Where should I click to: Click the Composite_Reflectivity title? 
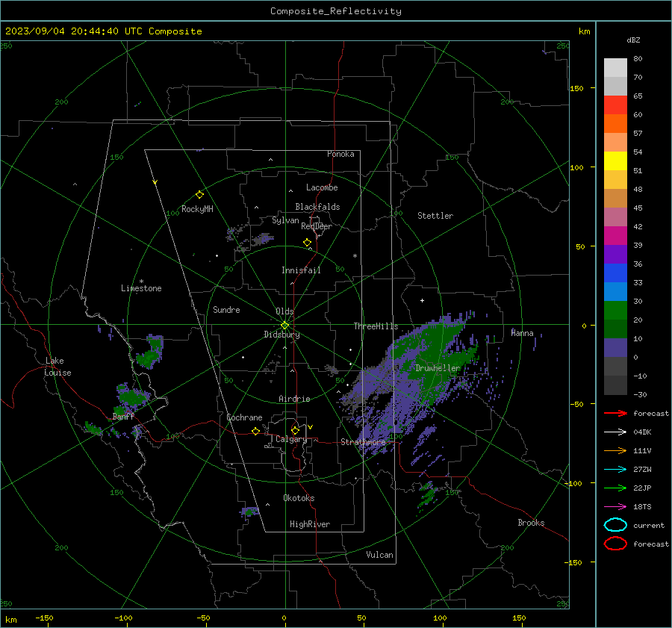[336, 11]
